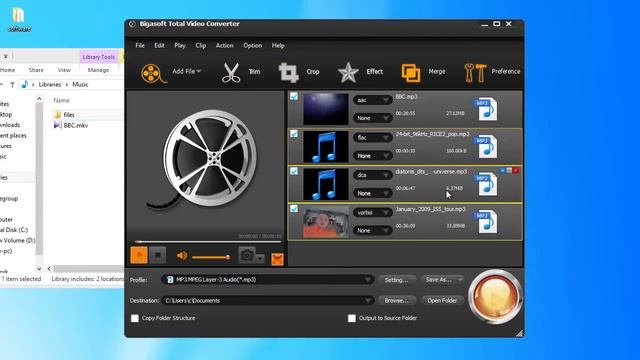Click the Open Folder button
The height and width of the screenshot is (360, 640).
pos(442,300)
